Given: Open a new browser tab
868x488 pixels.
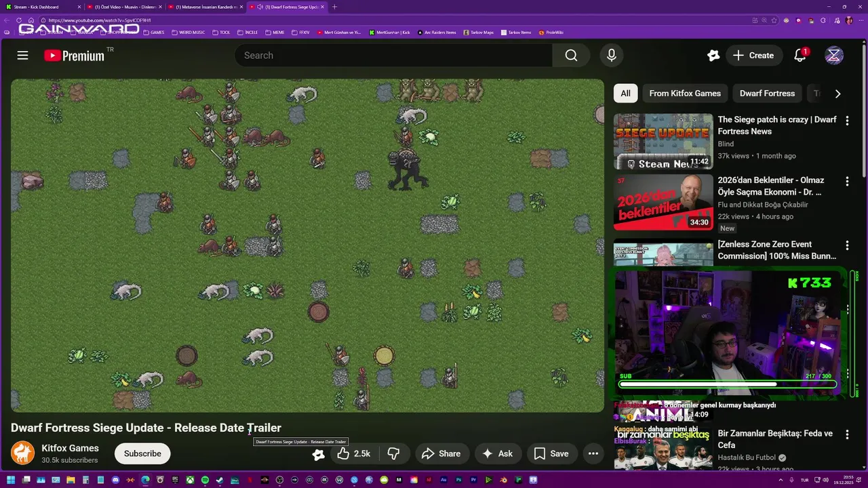Looking at the screenshot, I should [x=334, y=7].
